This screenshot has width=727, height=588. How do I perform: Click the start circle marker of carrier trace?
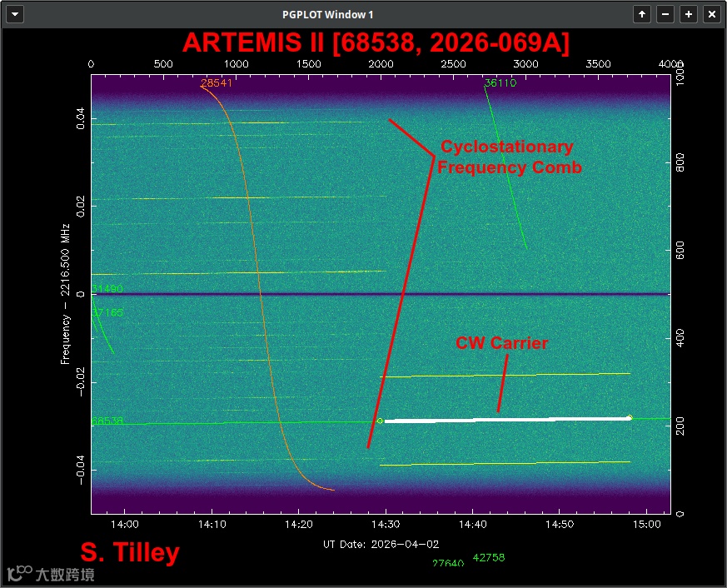(380, 421)
